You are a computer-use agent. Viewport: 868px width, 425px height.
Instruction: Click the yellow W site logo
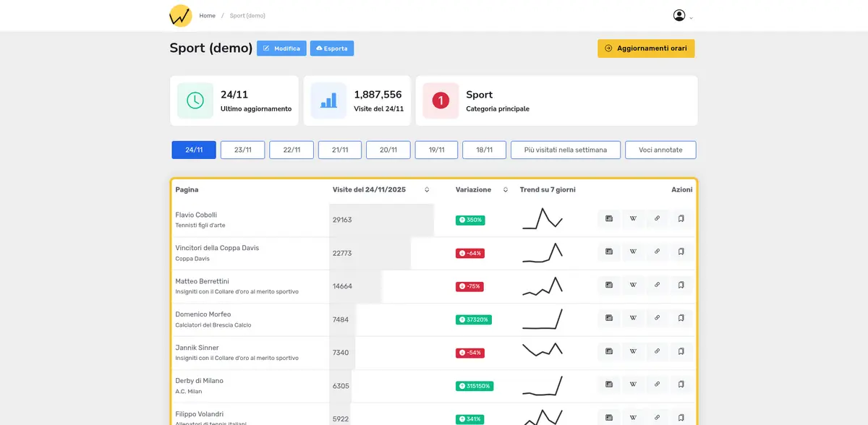tap(180, 16)
